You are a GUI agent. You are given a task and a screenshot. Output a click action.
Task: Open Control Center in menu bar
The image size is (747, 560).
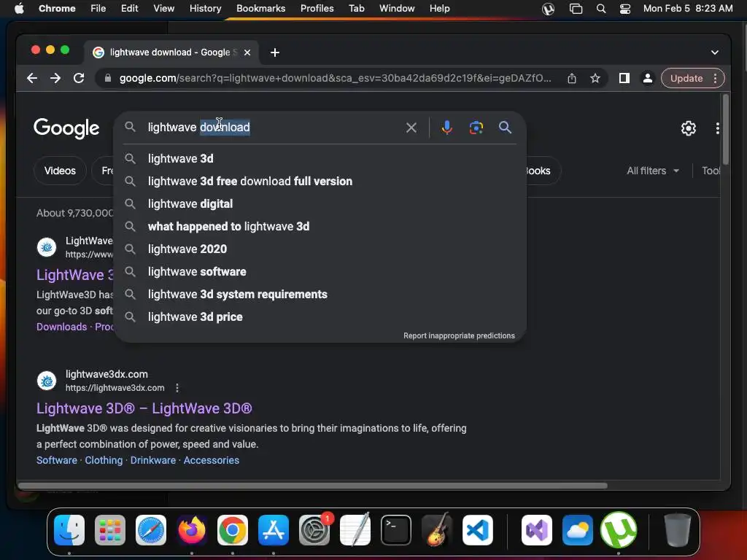point(625,9)
